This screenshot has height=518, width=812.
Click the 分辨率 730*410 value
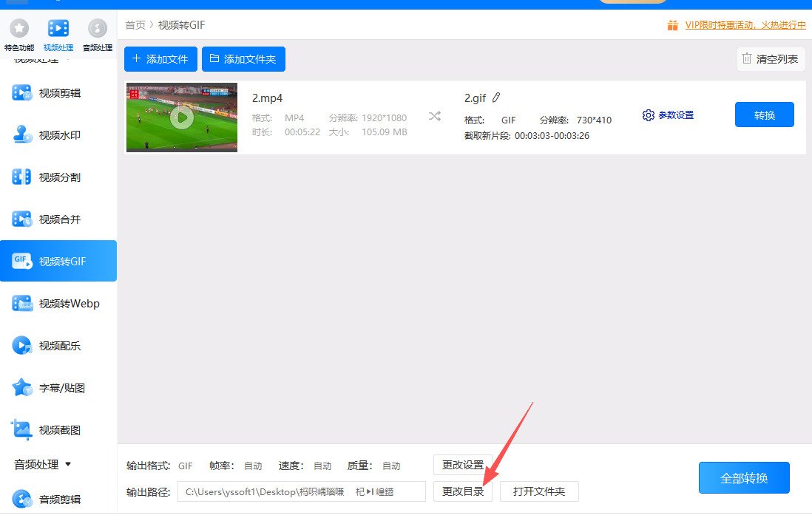pos(594,120)
